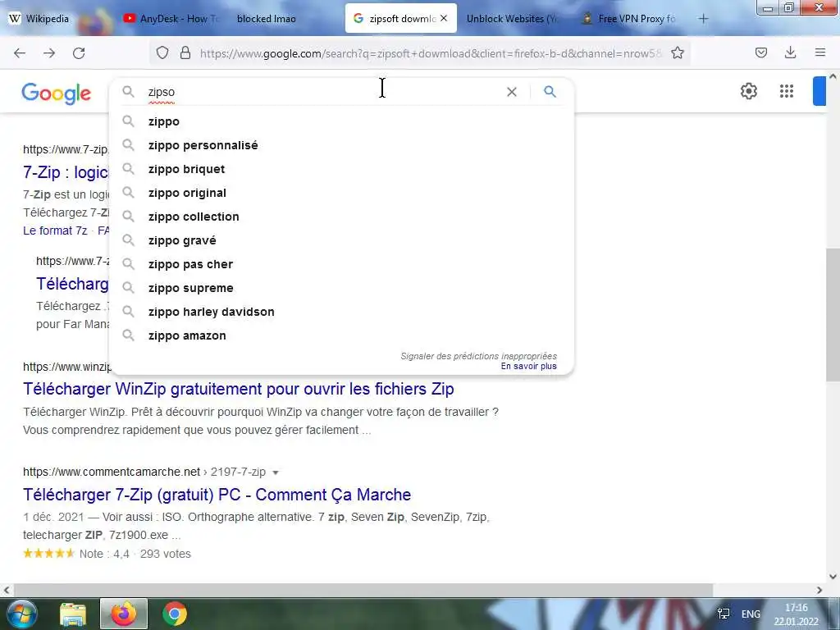Open Google settings gear

pyautogui.click(x=748, y=91)
